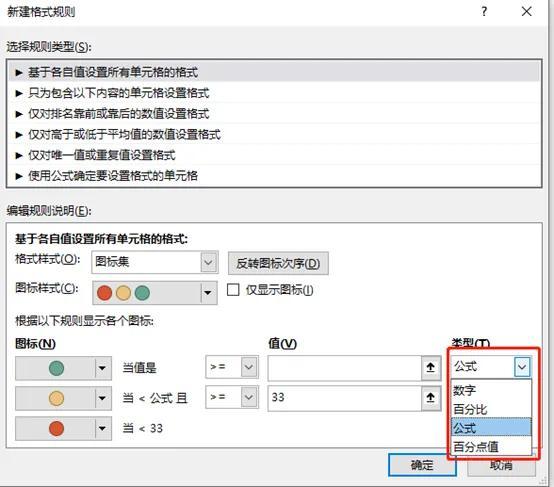
Task: Choose highlighted 公式 in type list
Action: pos(491,428)
